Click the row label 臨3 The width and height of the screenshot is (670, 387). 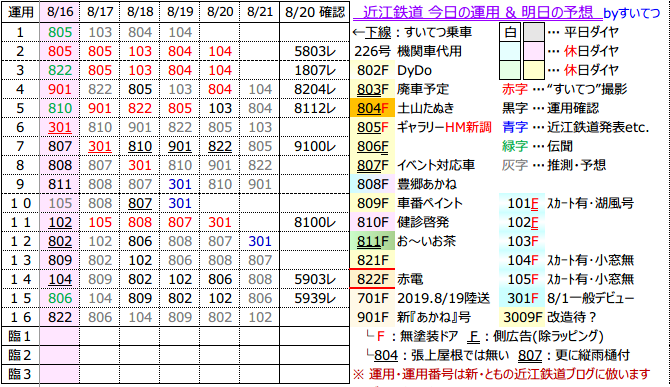pyautogui.click(x=20, y=374)
